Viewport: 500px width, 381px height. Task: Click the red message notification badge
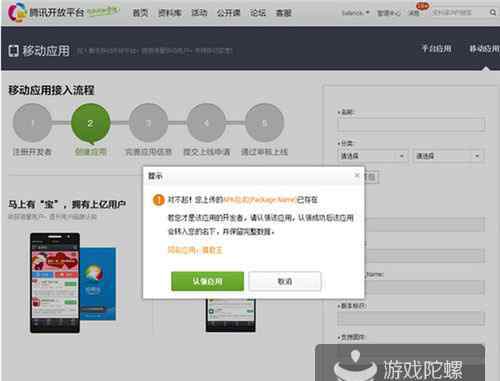[x=423, y=6]
